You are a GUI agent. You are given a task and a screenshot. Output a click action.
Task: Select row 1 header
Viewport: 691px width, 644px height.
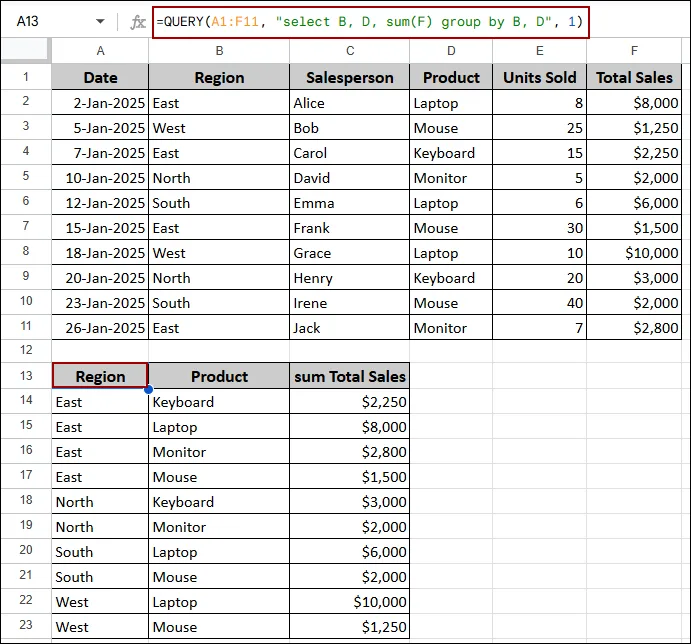26,77
